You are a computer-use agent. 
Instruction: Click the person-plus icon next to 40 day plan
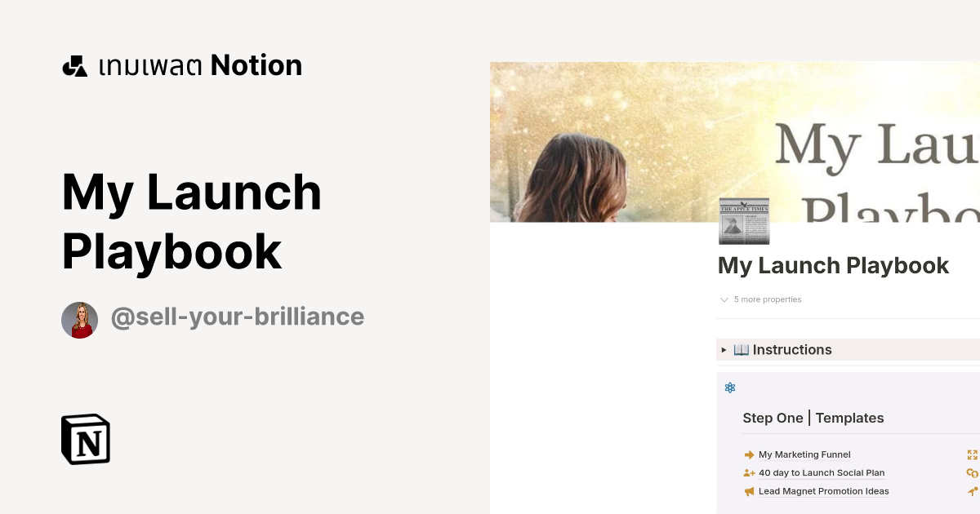click(749, 472)
